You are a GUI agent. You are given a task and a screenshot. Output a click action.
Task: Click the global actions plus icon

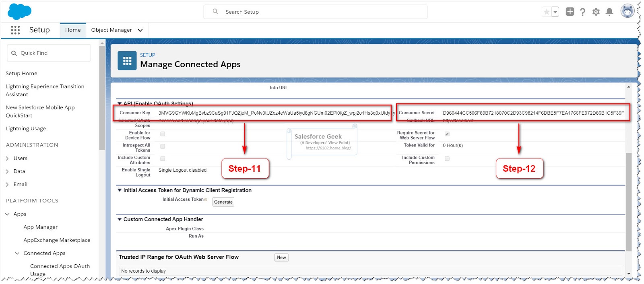[x=570, y=12]
